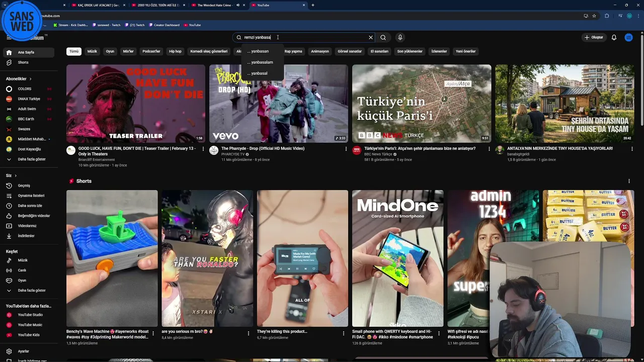Open Oyun under Keşfet
This screenshot has width=644, height=362.
(x=29, y=281)
